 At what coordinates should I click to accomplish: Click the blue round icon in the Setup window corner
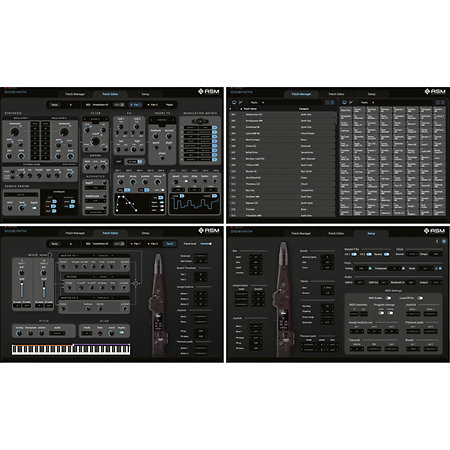coord(444,241)
